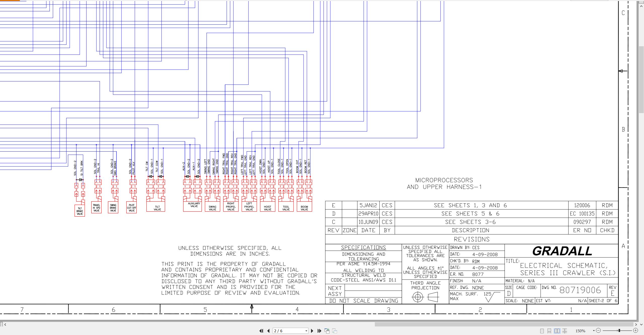Go back to previous view
644x335 pixels.
coord(327,331)
